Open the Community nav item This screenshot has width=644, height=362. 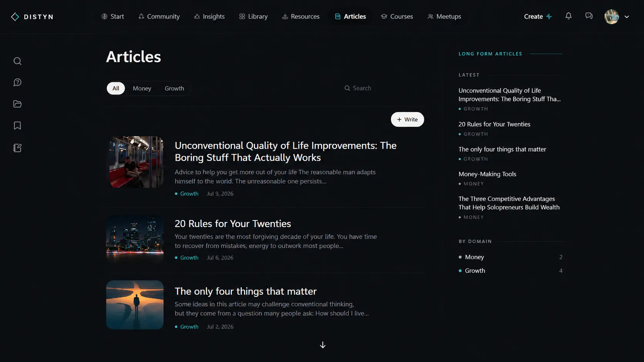tap(159, 17)
